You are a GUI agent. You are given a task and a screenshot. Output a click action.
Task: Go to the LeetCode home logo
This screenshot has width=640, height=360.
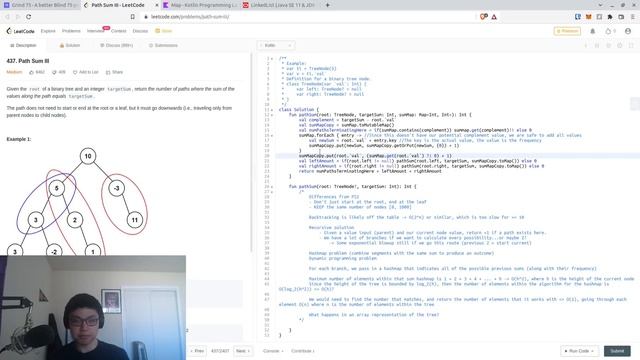point(20,31)
